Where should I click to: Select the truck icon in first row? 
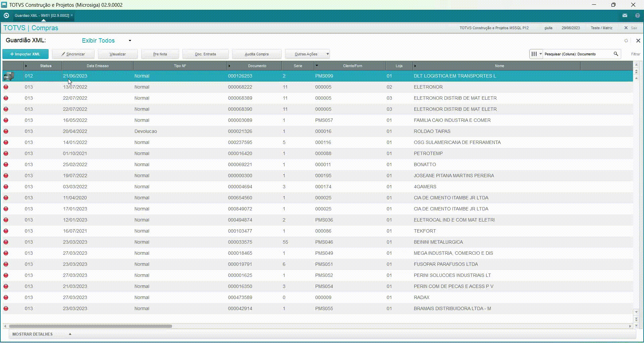pyautogui.click(x=8, y=76)
